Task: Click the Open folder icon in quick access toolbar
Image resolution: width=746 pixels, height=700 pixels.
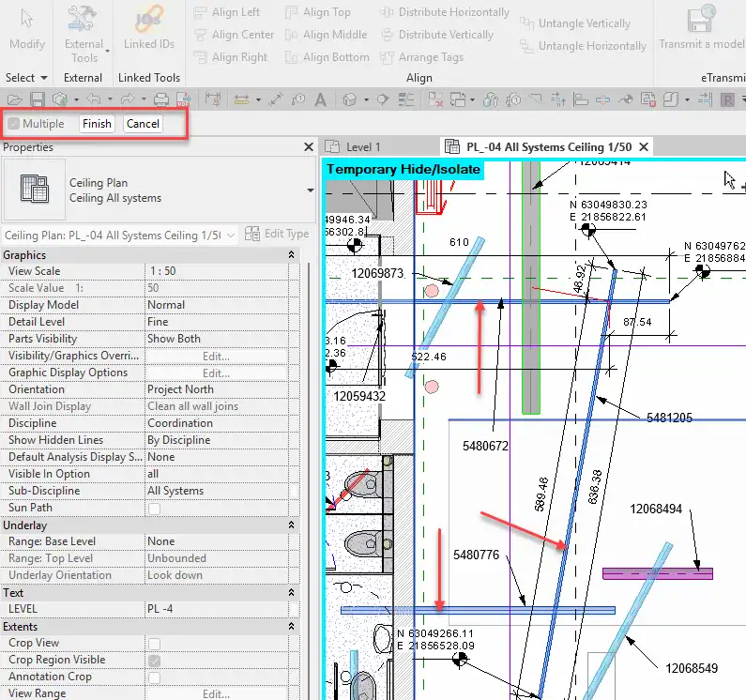Action: tap(14, 99)
